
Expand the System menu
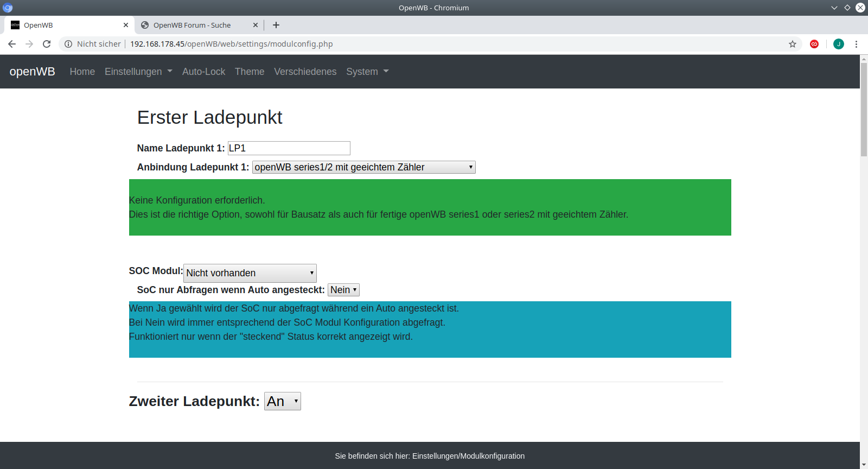pos(367,72)
